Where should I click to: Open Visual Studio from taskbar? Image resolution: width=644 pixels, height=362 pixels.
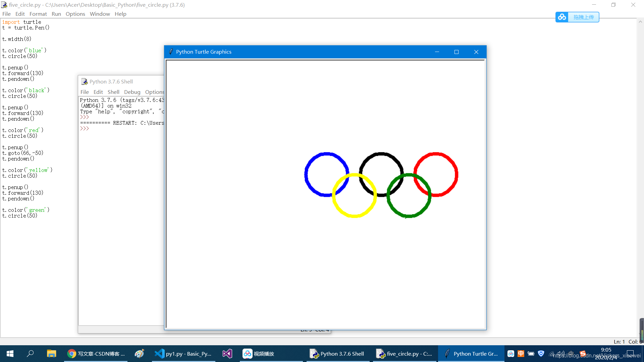(227, 354)
